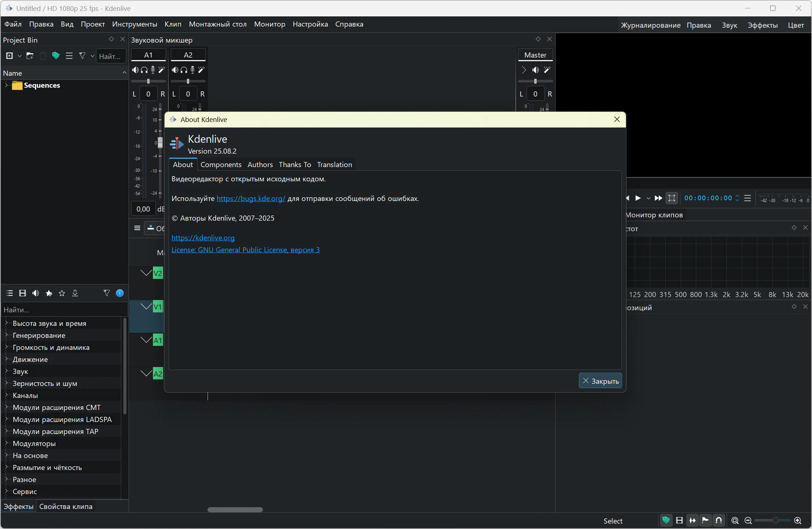Open the tags panel with the green tag icon in Project Bin
This screenshot has height=529, width=812.
(56, 56)
